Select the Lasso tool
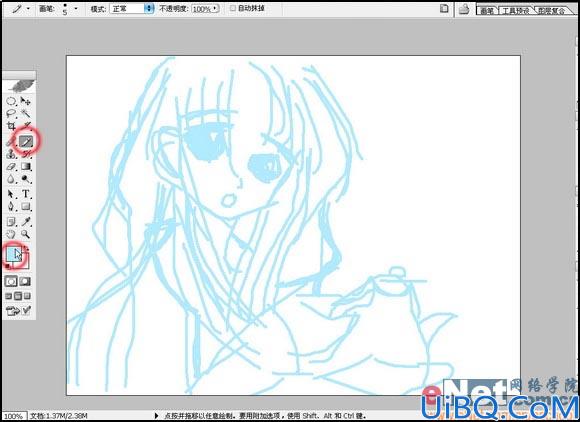The width and height of the screenshot is (580, 422). click(11, 113)
